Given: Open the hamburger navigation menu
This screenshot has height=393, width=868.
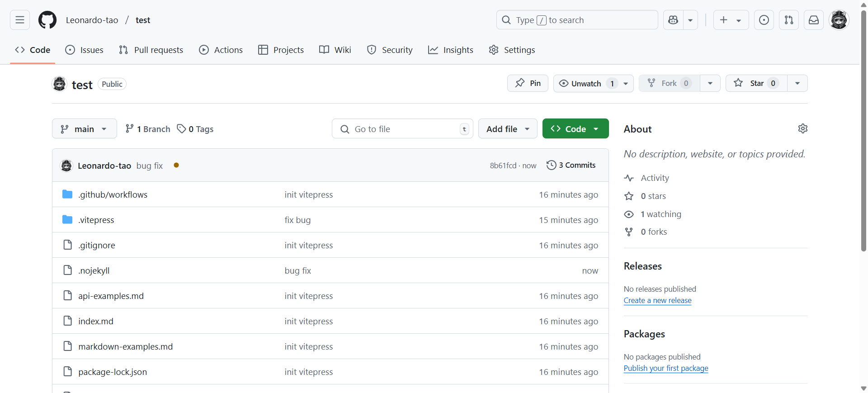Looking at the screenshot, I should click(x=20, y=20).
